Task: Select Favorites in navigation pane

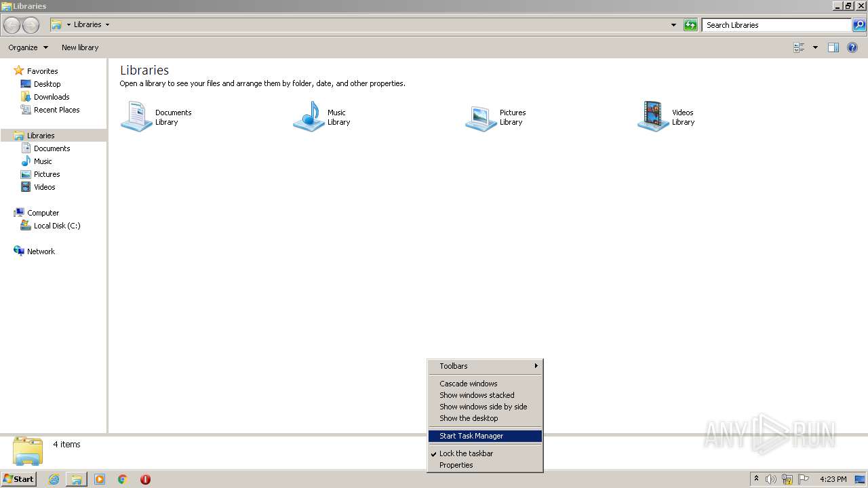Action: (x=42, y=71)
